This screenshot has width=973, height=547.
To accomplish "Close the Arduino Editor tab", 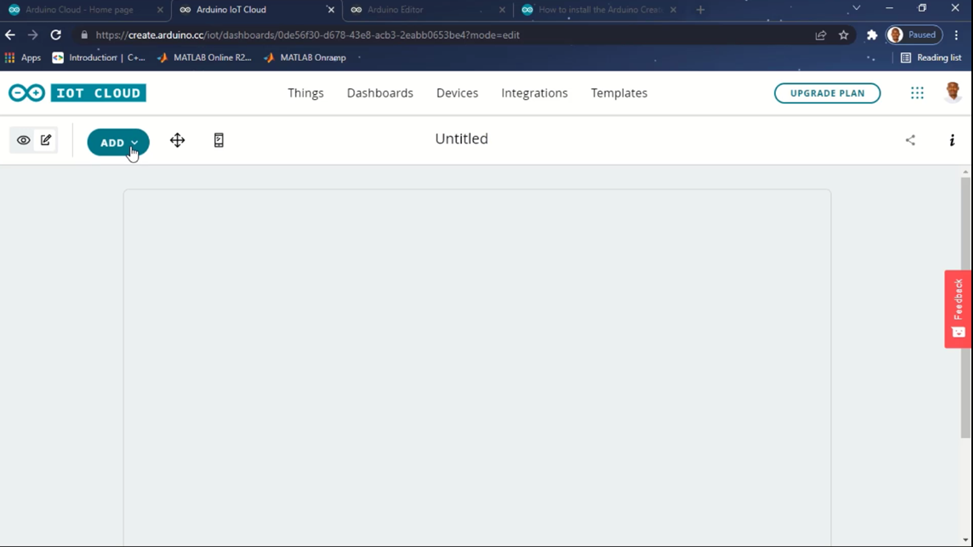I will click(x=502, y=10).
